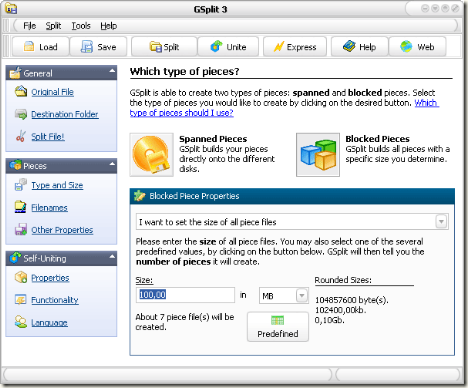Collapse the General panel
The height and width of the screenshot is (388, 468).
click(x=112, y=71)
